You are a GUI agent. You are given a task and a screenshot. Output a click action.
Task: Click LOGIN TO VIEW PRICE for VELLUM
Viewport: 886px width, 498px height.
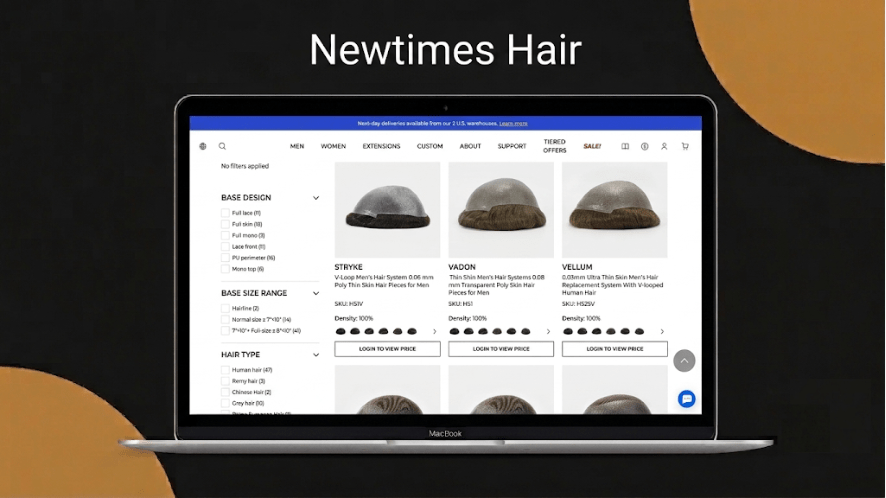615,349
